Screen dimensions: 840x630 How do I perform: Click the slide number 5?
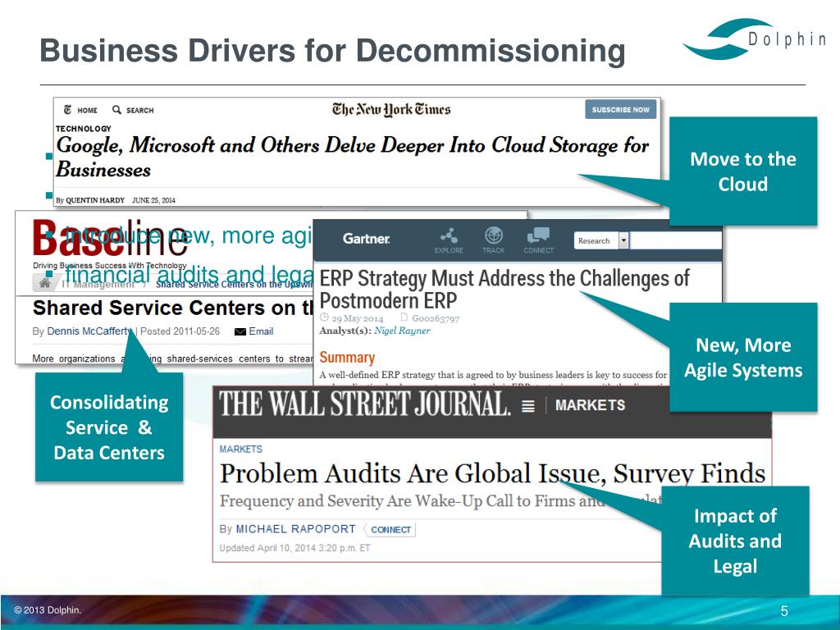pos(784,610)
